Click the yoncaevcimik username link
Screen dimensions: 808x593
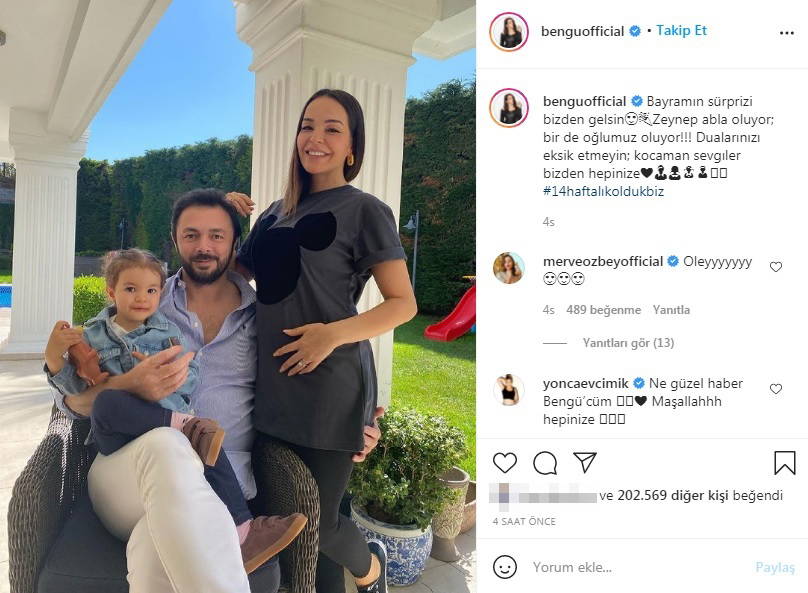585,383
